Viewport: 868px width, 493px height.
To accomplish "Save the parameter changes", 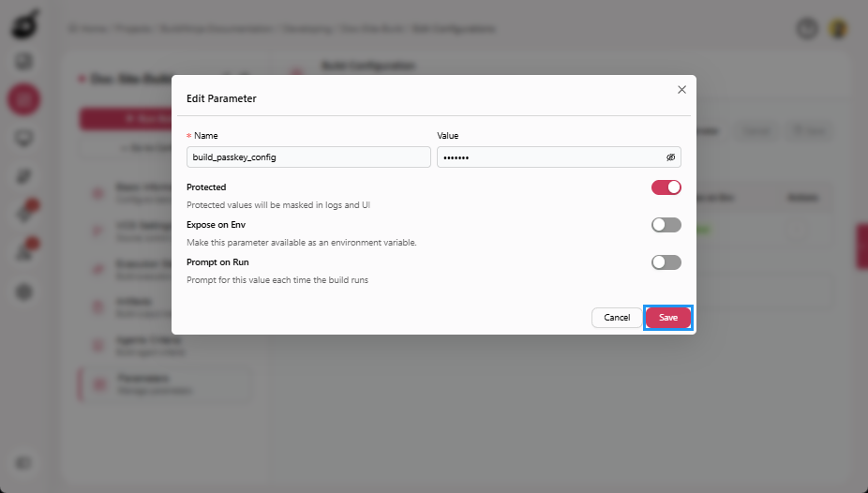I will click(x=668, y=318).
